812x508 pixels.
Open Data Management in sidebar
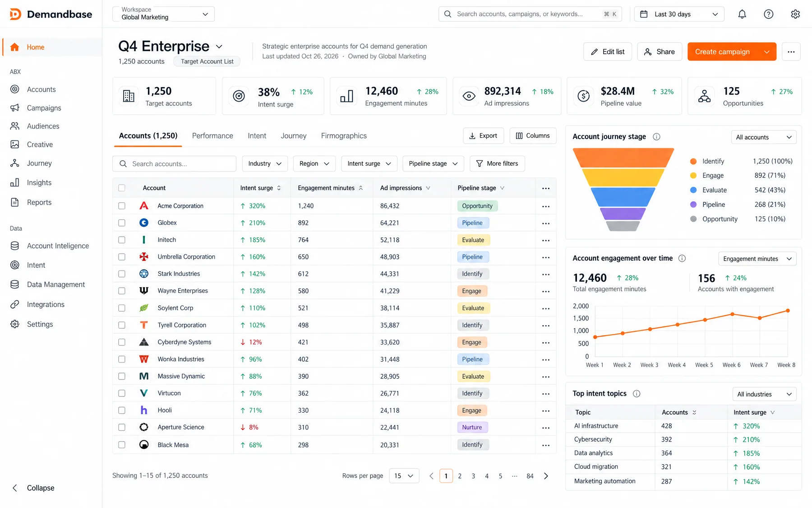[56, 284]
